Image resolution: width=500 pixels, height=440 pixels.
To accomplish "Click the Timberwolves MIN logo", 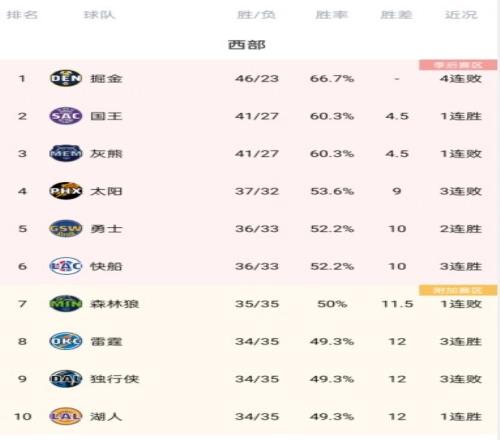I will point(66,304).
